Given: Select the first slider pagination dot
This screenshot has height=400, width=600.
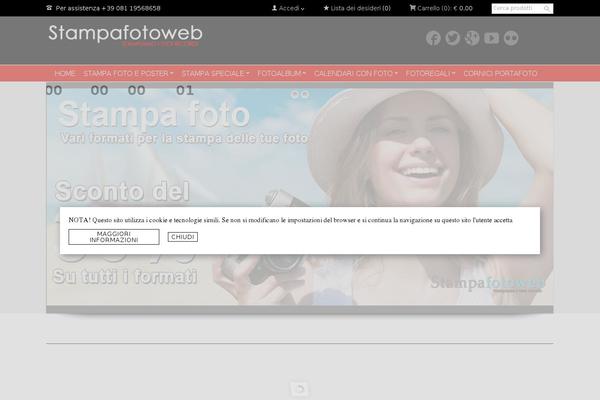Looking at the screenshot, I should [x=295, y=94].
